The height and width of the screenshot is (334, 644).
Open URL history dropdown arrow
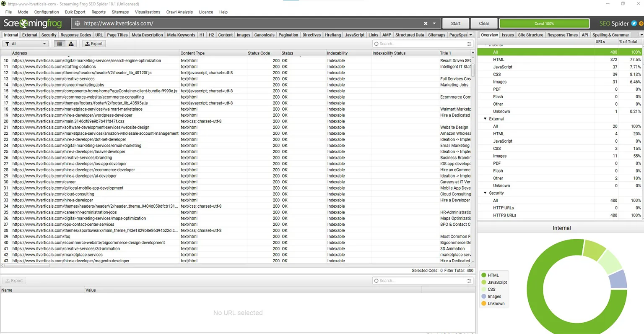pyautogui.click(x=434, y=23)
